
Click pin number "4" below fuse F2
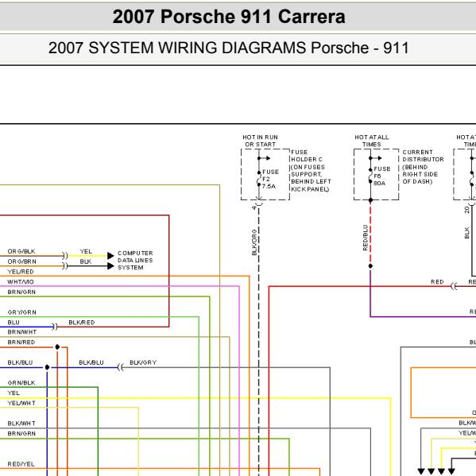tap(253, 208)
